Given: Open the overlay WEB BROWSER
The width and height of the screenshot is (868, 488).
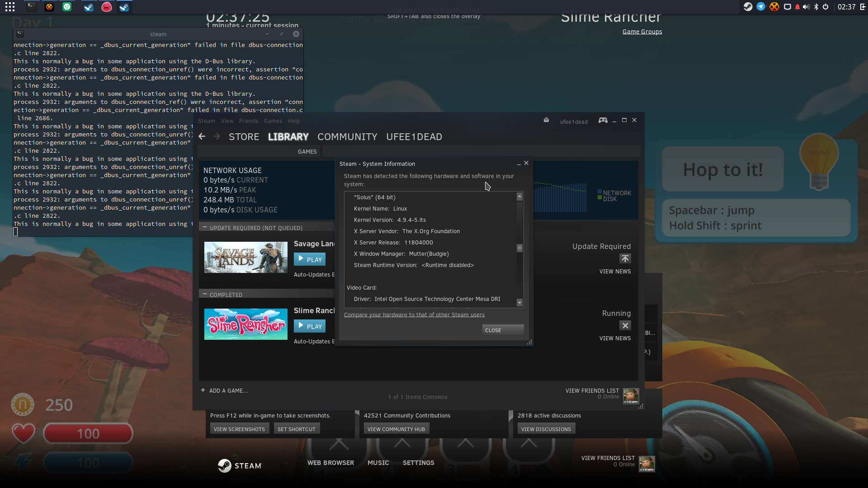Looking at the screenshot, I should point(331,463).
